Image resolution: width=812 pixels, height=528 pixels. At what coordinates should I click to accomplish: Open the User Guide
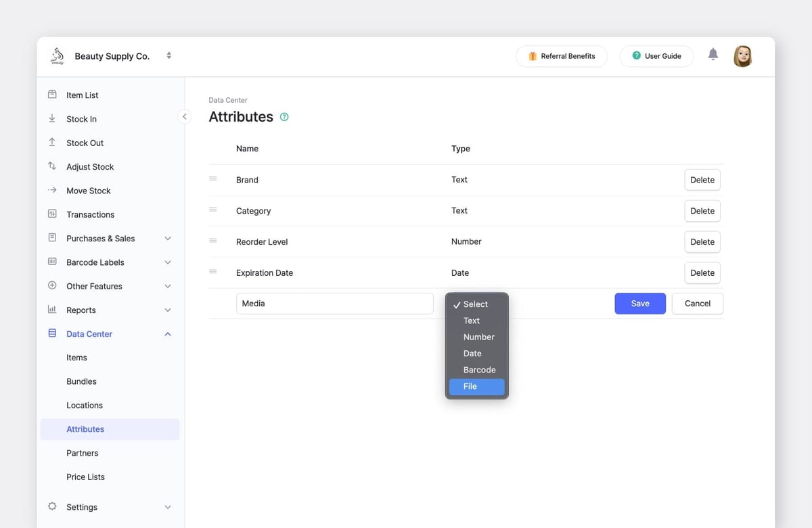pyautogui.click(x=656, y=56)
